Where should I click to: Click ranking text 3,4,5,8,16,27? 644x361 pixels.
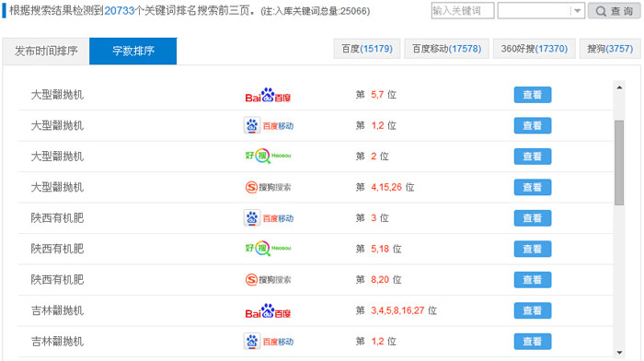click(397, 311)
